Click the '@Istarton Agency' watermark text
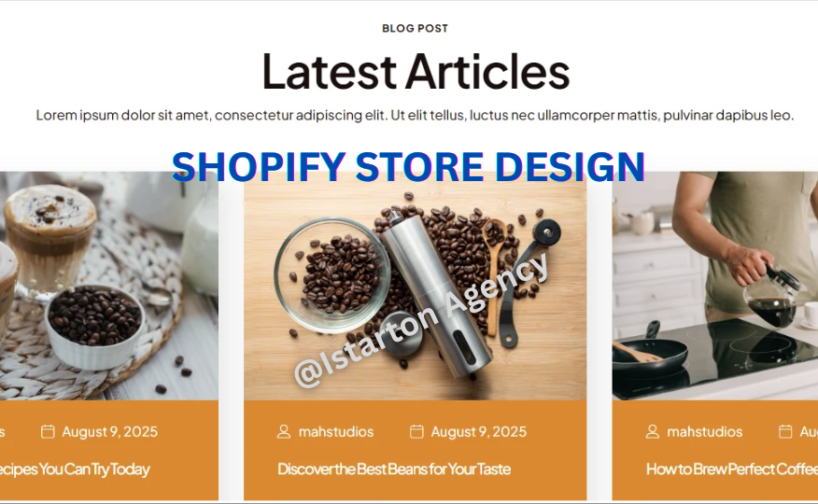Viewport: 818px width, 504px height. coord(421,319)
